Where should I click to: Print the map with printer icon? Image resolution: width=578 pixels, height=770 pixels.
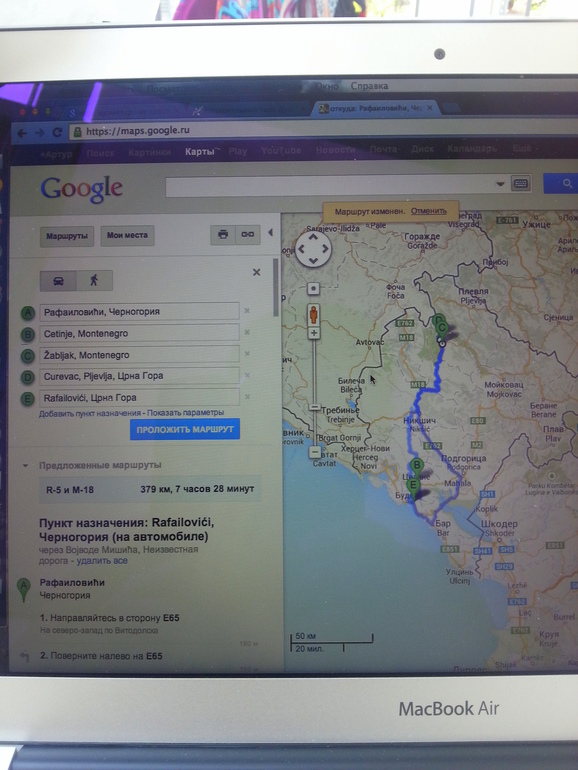223,234
